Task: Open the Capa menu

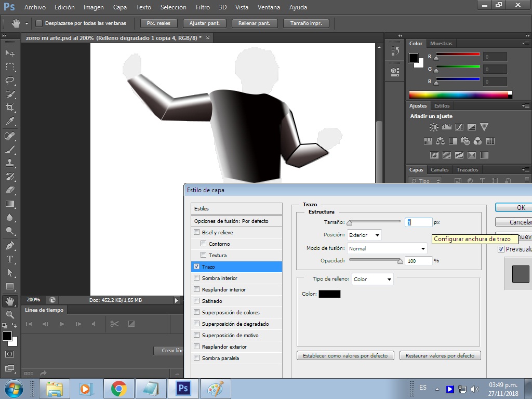Action: point(120,7)
